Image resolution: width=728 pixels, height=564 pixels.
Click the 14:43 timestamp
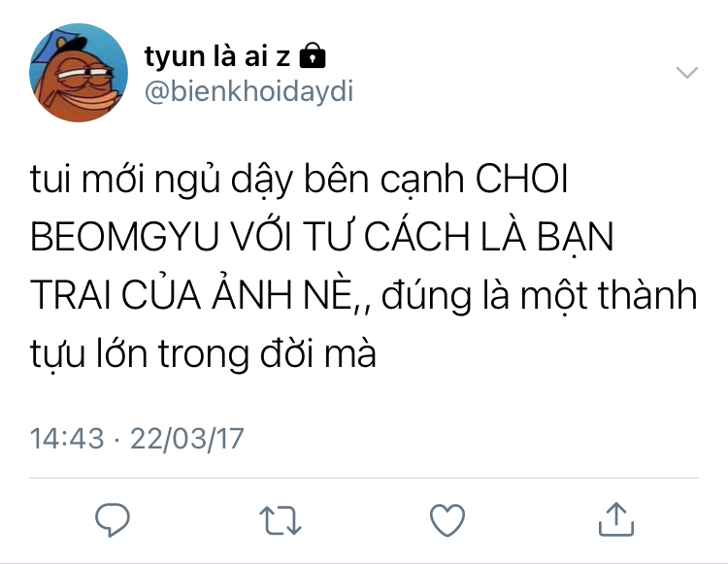tap(67, 438)
